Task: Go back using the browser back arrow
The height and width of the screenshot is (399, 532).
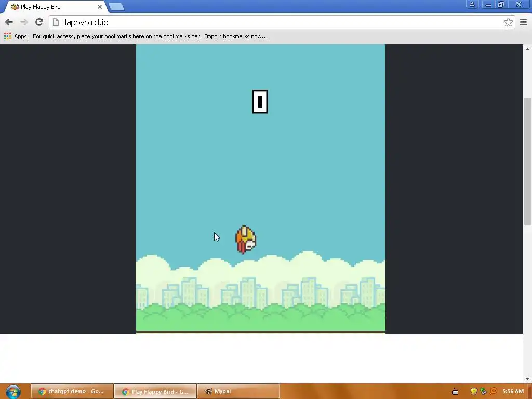Action: click(x=9, y=22)
